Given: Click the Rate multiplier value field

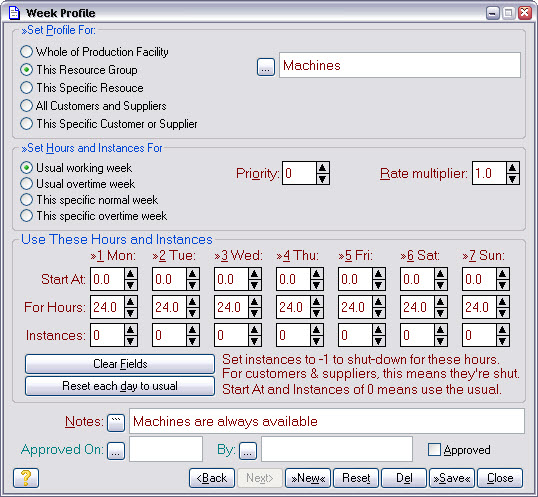Looking at the screenshot, I should coord(489,173).
